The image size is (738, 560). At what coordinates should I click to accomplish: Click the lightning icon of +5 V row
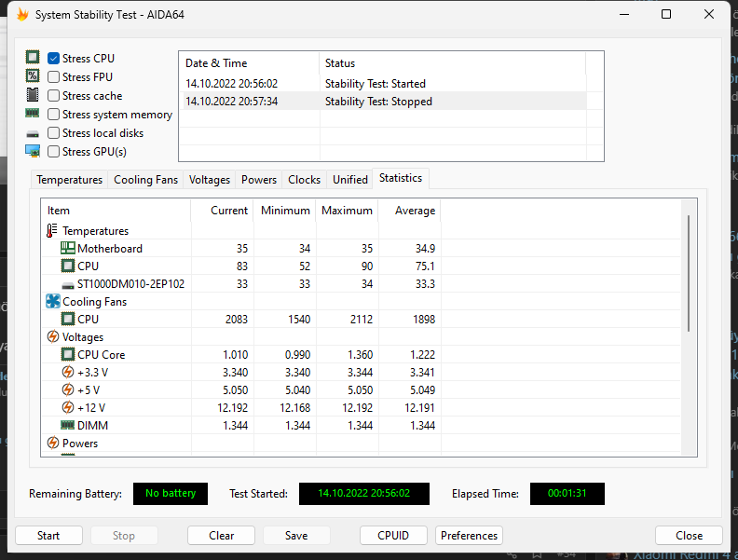point(68,389)
